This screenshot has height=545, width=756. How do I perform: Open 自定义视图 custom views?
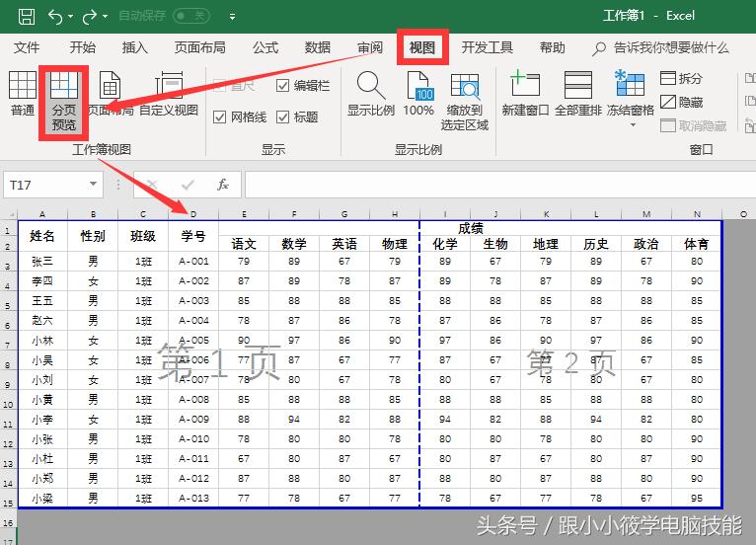[169, 94]
